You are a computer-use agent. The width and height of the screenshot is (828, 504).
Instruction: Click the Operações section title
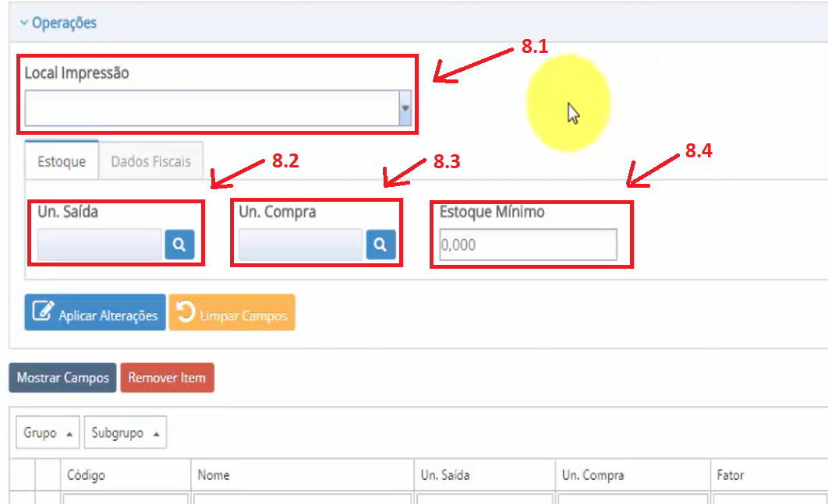[x=65, y=23]
